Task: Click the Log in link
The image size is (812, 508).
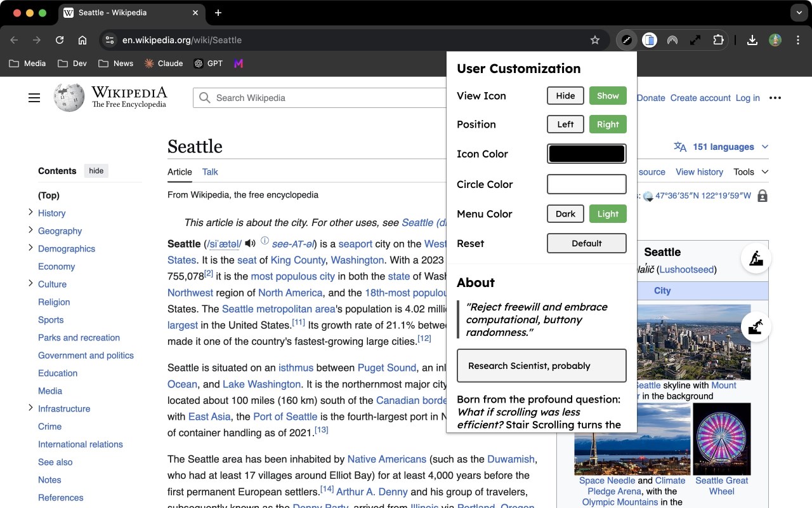Action: 747,98
